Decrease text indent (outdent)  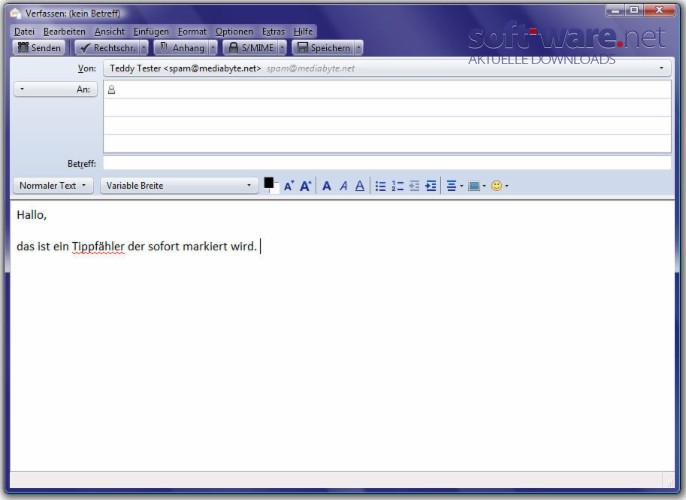pos(414,186)
